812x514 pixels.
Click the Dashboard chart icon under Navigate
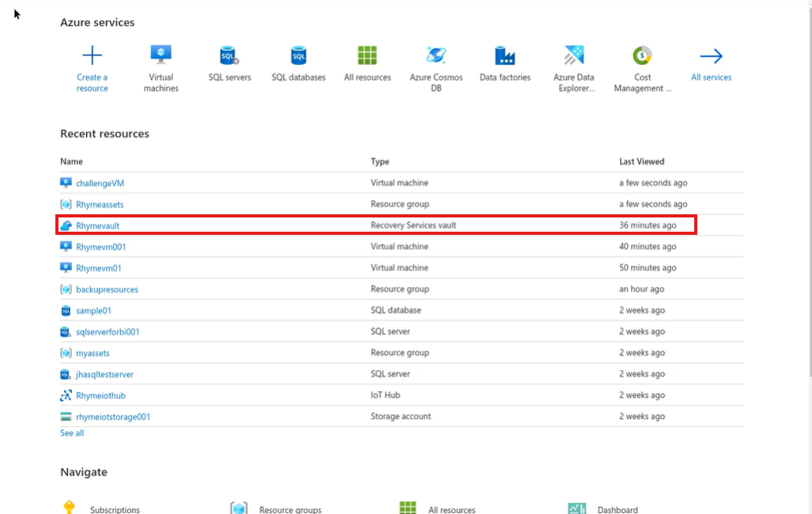tap(577, 508)
